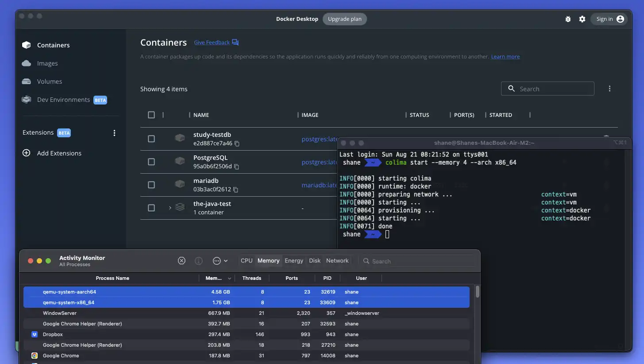The image size is (644, 364).
Task: Select Chrome Helper row with 392.7 MB
Action: [x=247, y=324]
